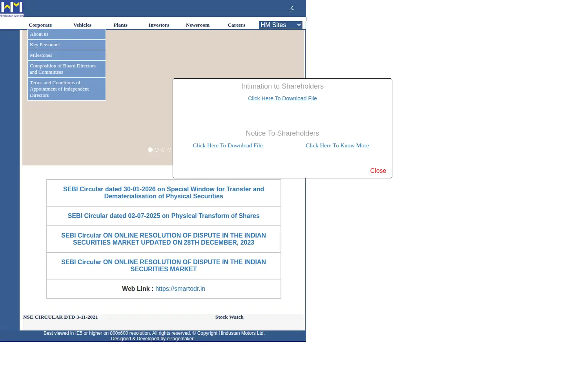
Task: Open SEBI Circular dated 30-01-2026 link
Action: pos(164,193)
